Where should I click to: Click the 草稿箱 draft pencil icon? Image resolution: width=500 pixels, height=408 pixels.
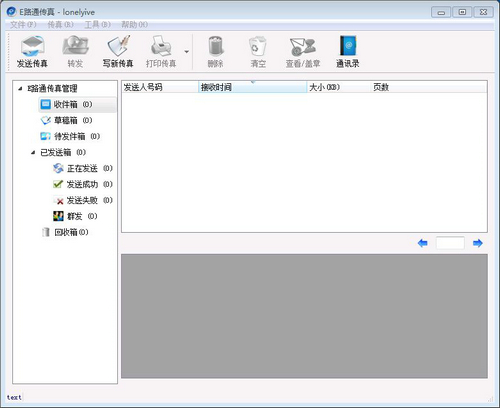(x=46, y=120)
